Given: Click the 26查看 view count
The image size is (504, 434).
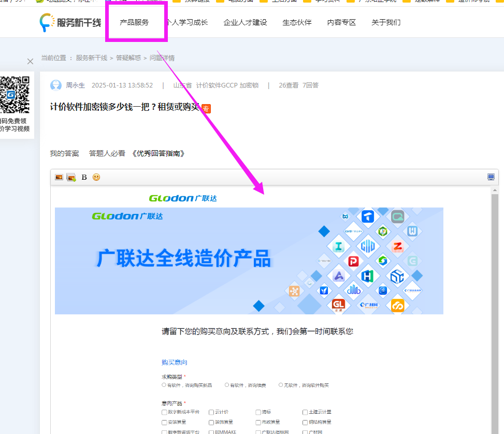Looking at the screenshot, I should 289,85.
